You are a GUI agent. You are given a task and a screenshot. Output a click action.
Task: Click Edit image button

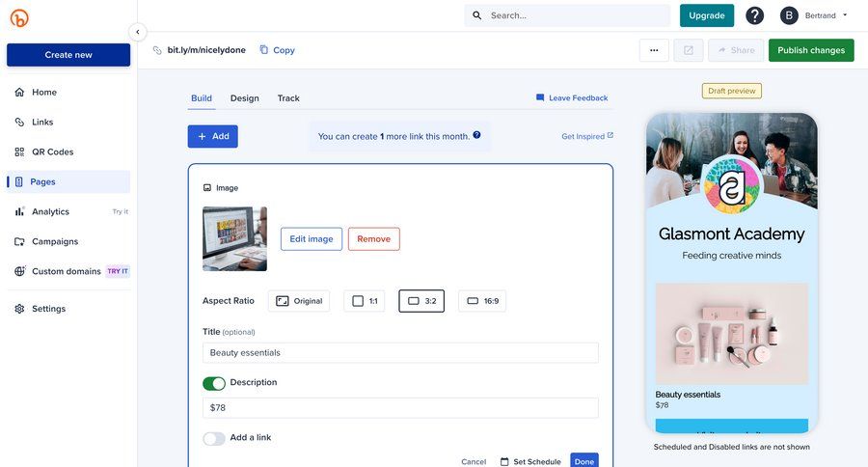(x=312, y=238)
